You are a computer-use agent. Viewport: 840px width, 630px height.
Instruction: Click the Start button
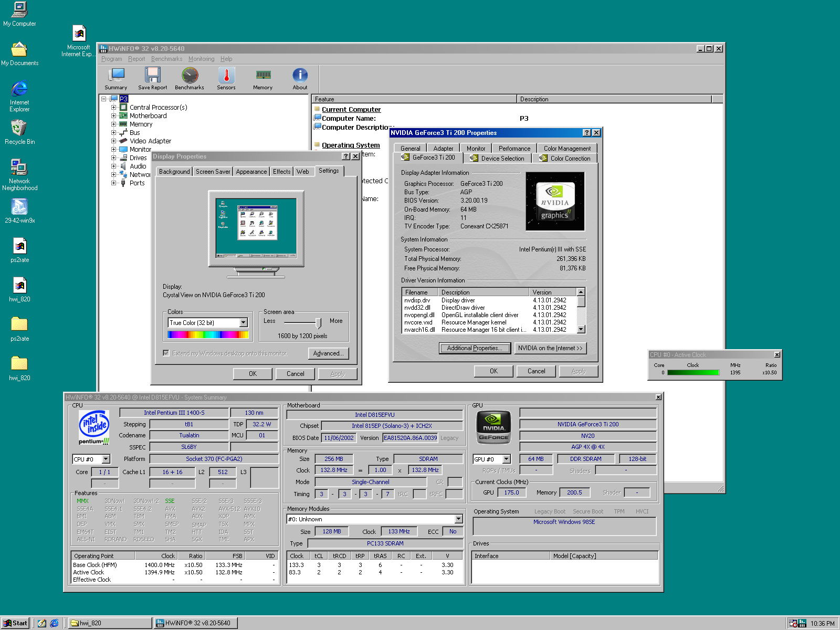(15, 623)
